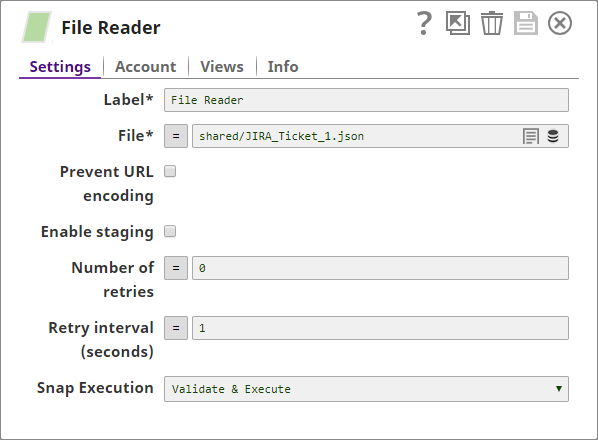Viewport: 598px width, 440px height.
Task: Click the Number of retries input
Action: 380,268
